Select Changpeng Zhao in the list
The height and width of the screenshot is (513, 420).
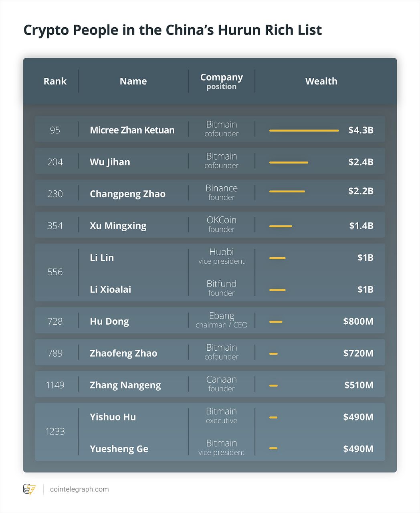127,194
